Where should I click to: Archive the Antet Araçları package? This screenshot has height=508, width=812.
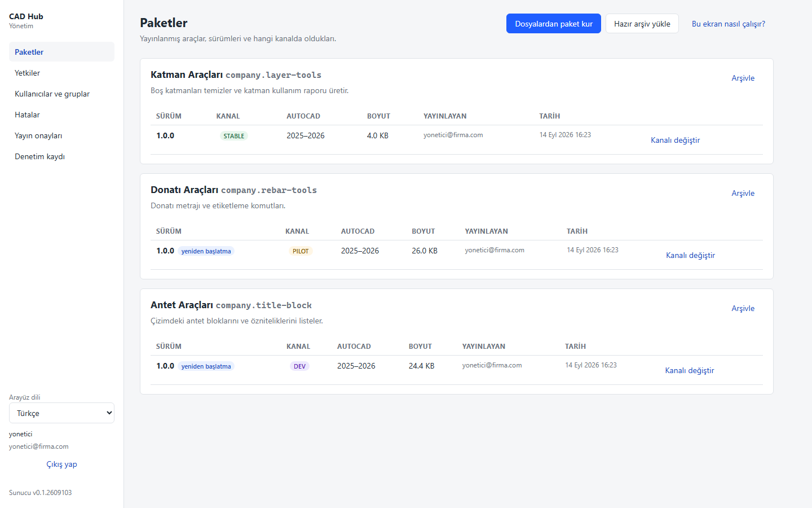743,308
